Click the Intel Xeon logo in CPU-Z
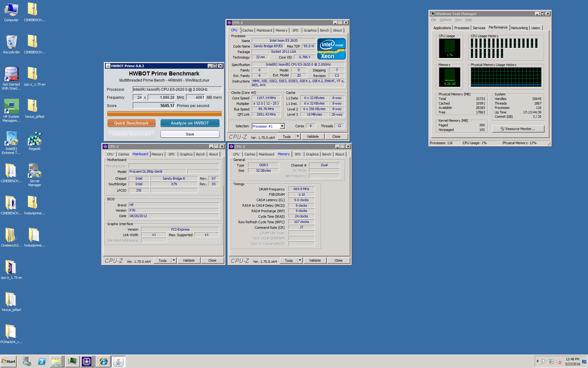The height and width of the screenshot is (368, 588). (x=331, y=49)
